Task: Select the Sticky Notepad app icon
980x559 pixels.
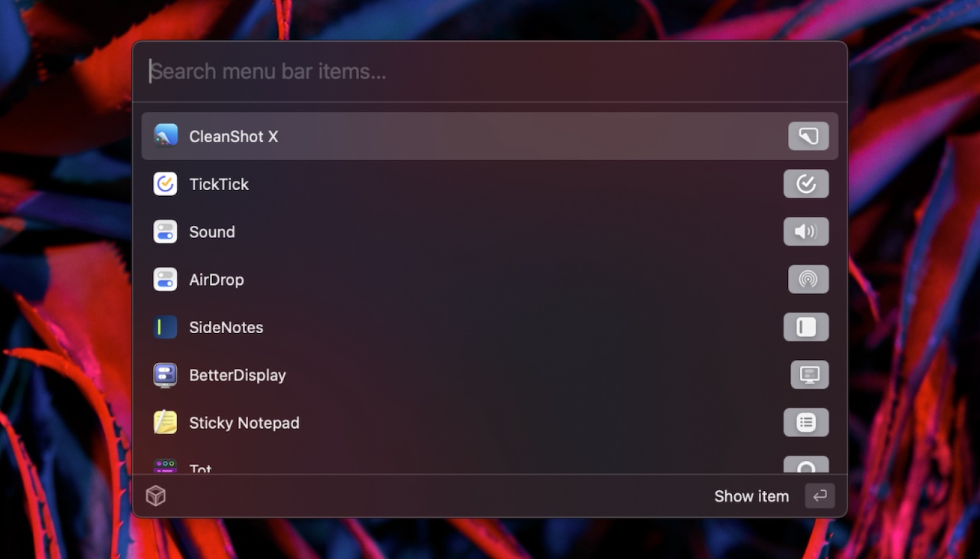Action: [165, 423]
